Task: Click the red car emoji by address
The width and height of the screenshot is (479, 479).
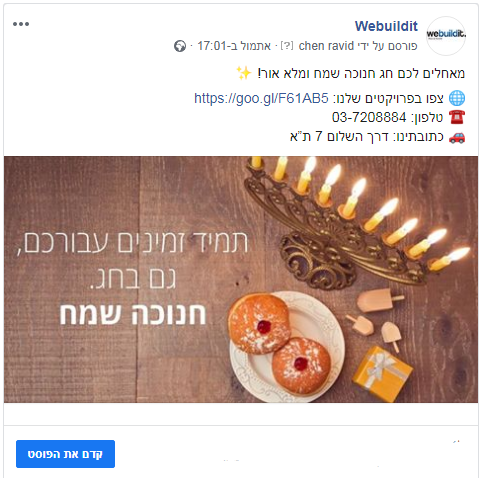Action: point(457,137)
